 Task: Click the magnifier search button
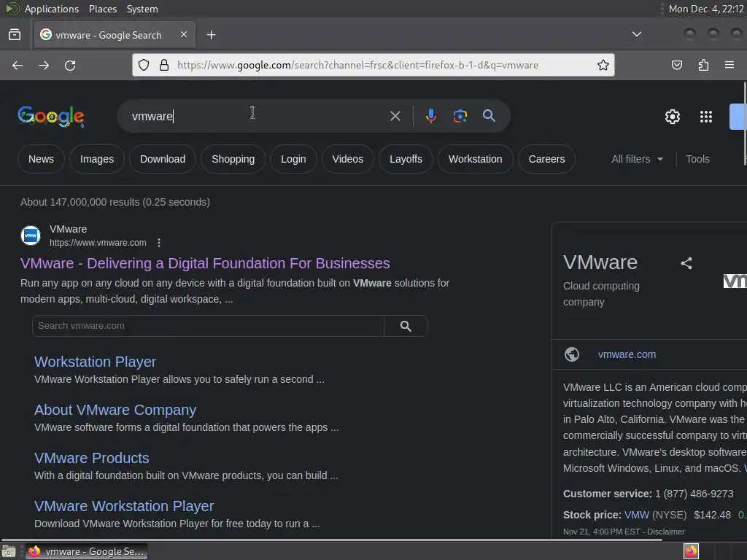tap(489, 116)
